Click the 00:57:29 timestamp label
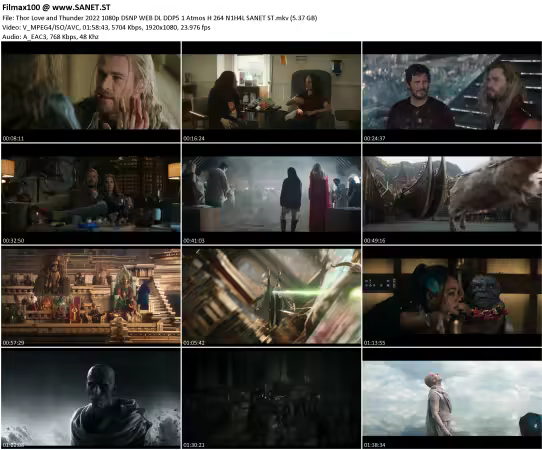 (13, 343)
